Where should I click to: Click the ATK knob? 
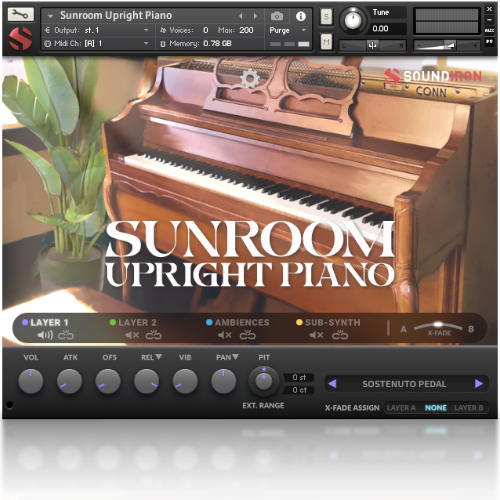[x=69, y=381]
